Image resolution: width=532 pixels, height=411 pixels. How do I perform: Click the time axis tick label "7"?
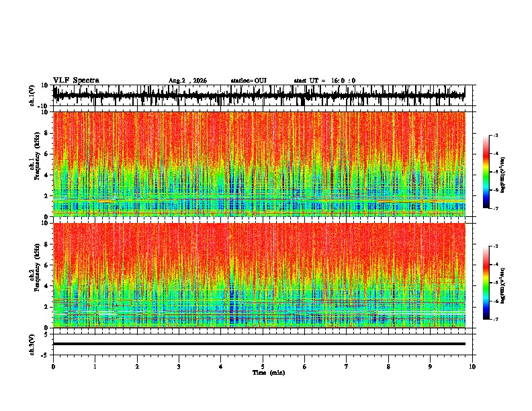pos(347,367)
